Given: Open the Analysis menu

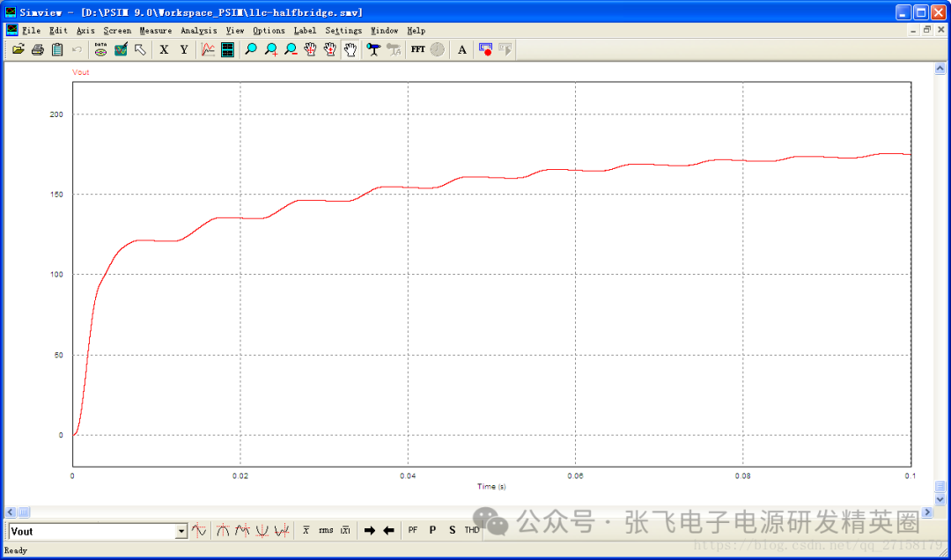Looking at the screenshot, I should click(x=198, y=30).
